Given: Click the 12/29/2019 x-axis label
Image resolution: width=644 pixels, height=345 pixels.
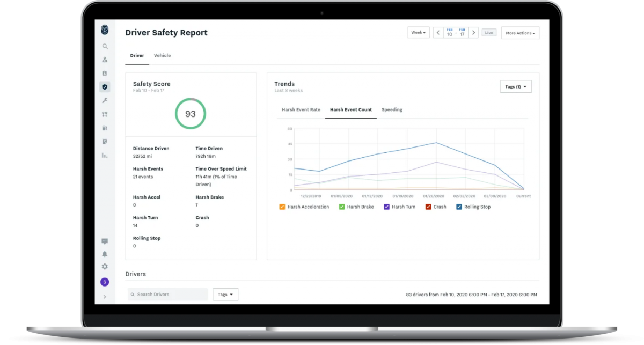Looking at the screenshot, I should 311,196.
